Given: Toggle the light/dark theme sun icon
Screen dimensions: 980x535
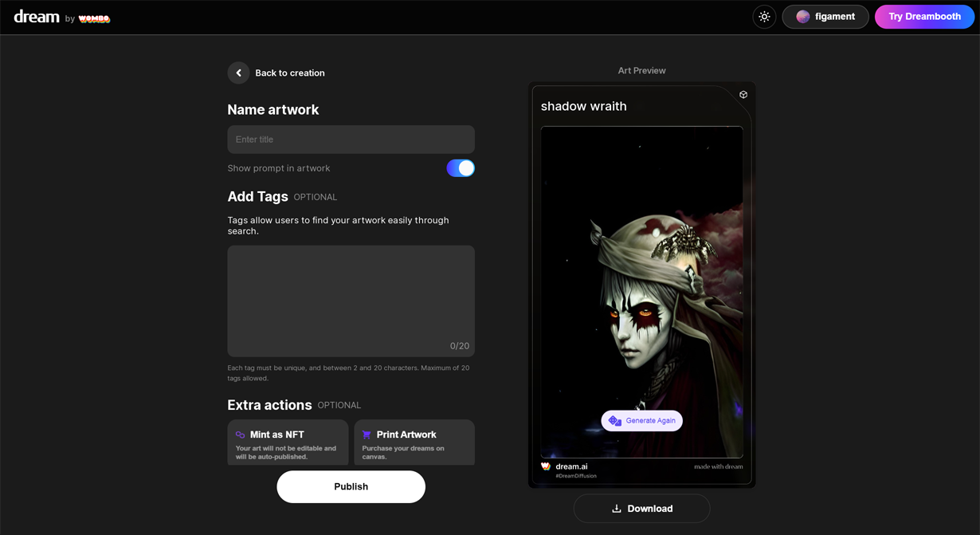Looking at the screenshot, I should click(x=764, y=17).
